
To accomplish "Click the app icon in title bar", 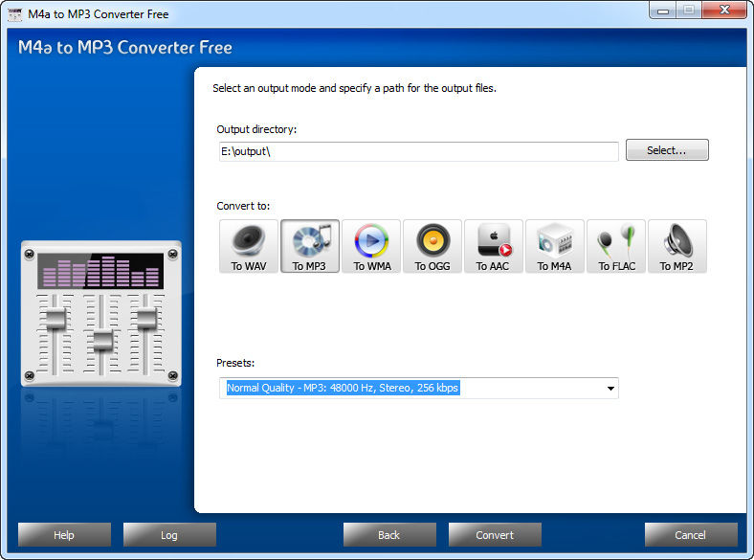I will [x=15, y=14].
